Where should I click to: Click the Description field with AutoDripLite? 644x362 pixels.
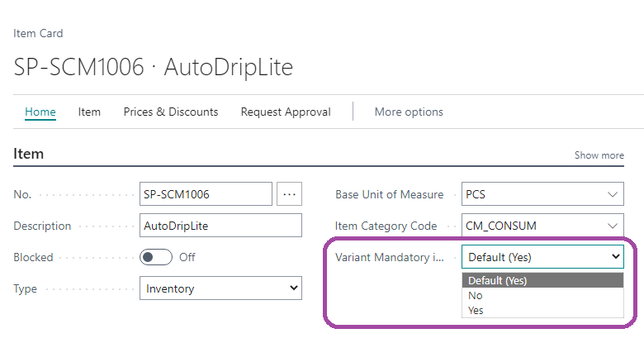pyautogui.click(x=220, y=226)
